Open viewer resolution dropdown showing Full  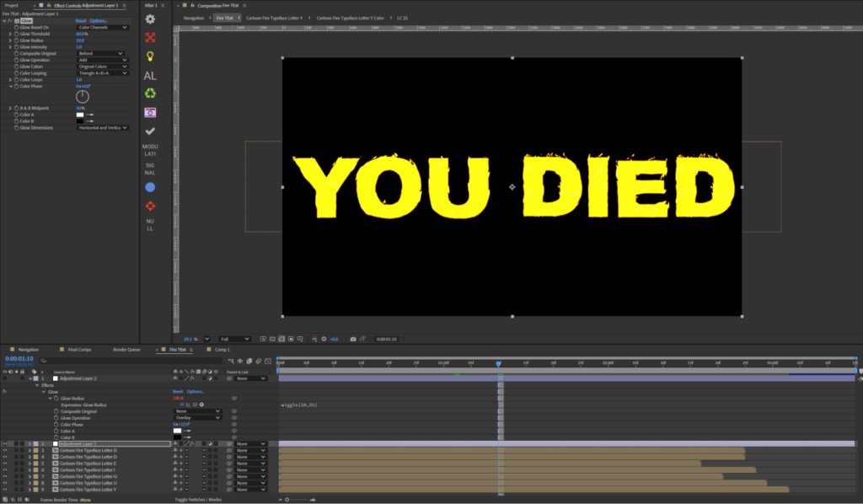[x=234, y=339]
